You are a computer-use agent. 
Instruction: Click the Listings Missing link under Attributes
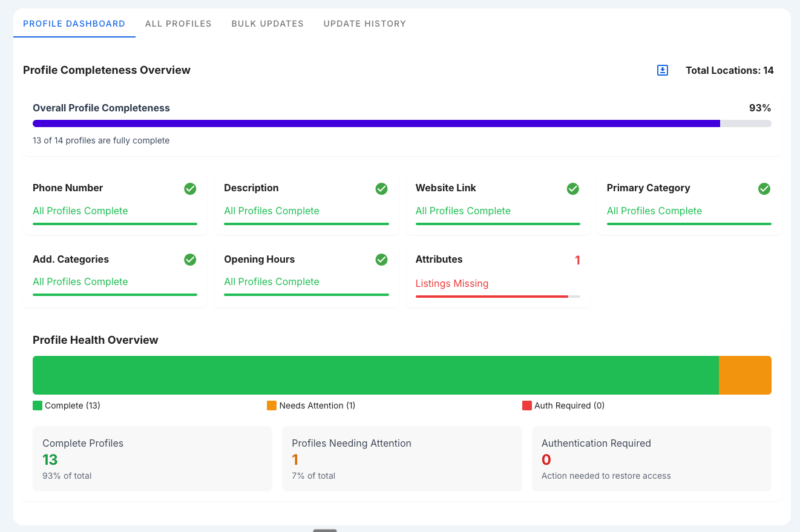pyautogui.click(x=452, y=283)
